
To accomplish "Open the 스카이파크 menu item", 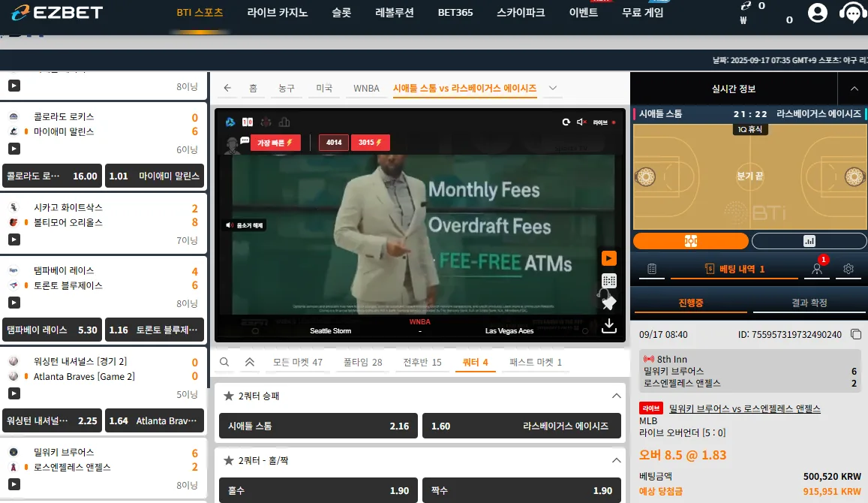I will pos(521,12).
